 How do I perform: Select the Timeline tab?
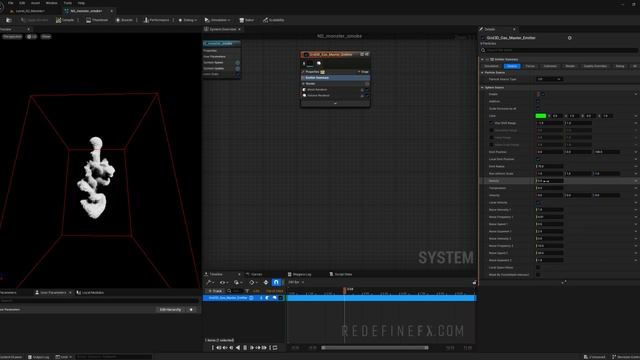pyautogui.click(x=216, y=274)
